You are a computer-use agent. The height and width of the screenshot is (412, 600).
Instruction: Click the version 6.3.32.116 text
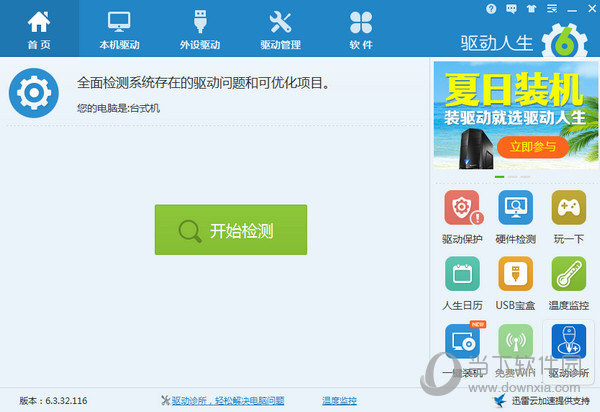pos(53,401)
